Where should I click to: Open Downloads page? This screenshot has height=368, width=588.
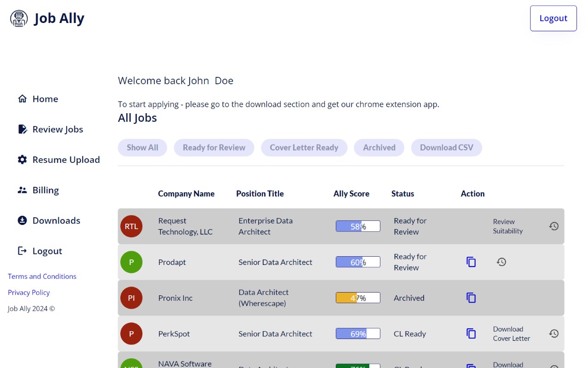57,220
